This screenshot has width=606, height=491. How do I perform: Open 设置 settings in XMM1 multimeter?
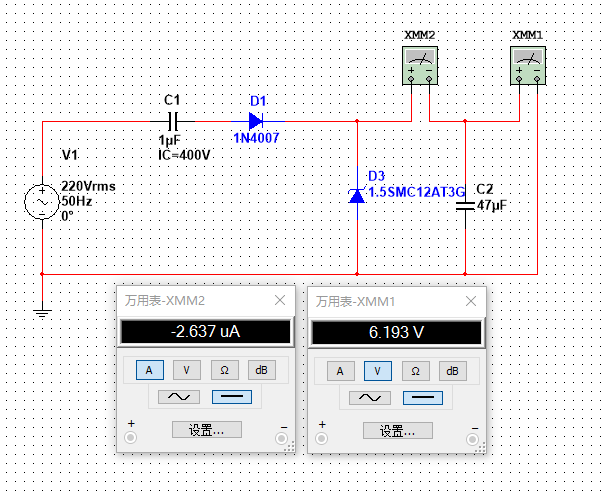[398, 430]
